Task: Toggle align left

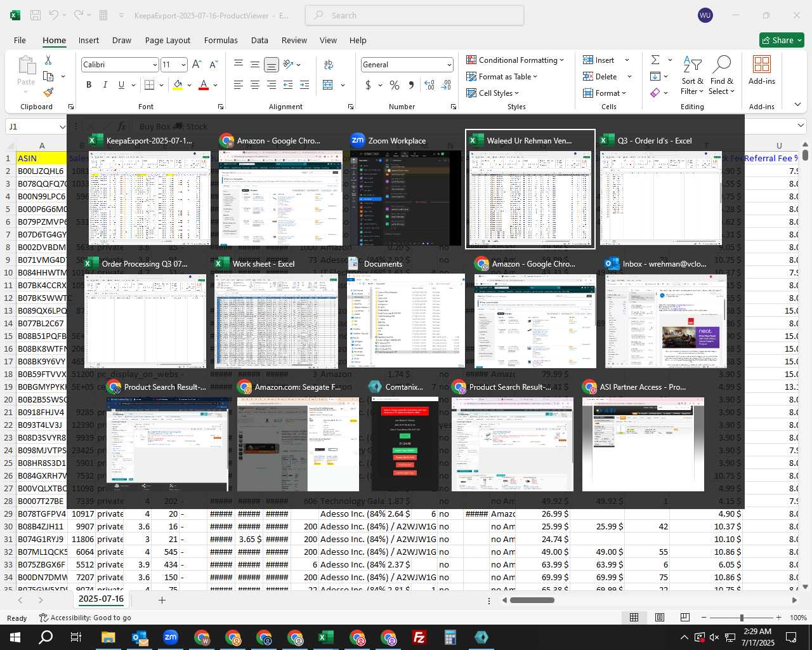Action: [x=238, y=84]
